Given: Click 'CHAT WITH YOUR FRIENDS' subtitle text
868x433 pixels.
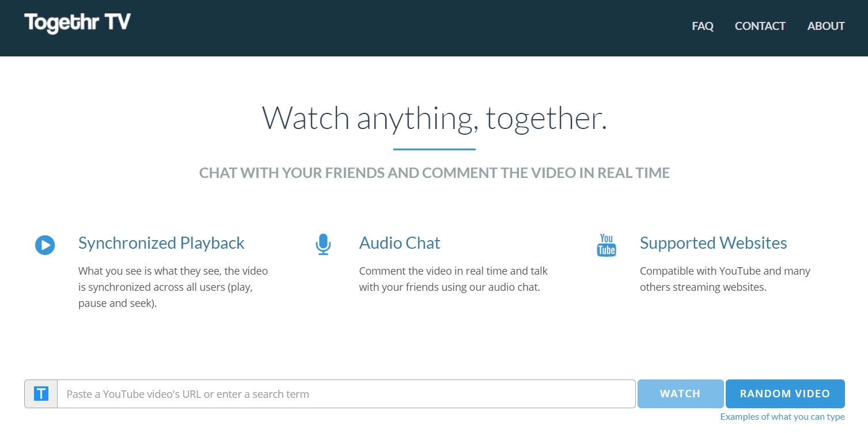Looking at the screenshot, I should pos(434,173).
